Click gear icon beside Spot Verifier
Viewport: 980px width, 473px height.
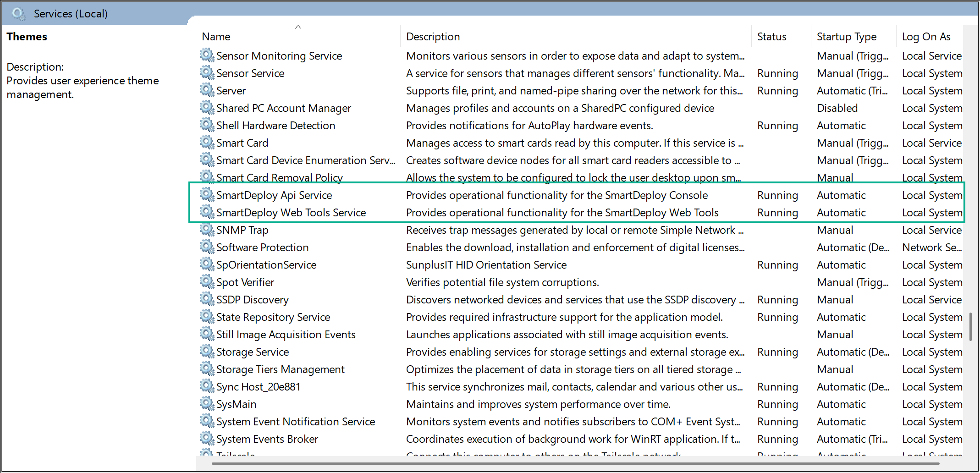[207, 282]
